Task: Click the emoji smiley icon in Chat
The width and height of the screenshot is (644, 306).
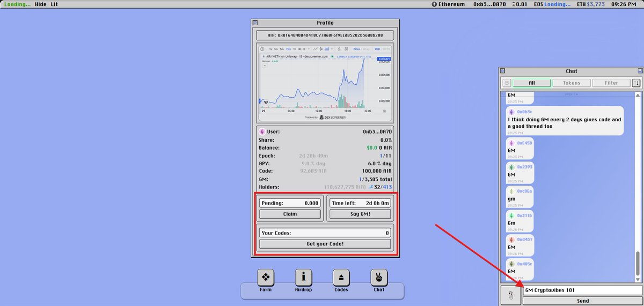Action: click(x=506, y=83)
